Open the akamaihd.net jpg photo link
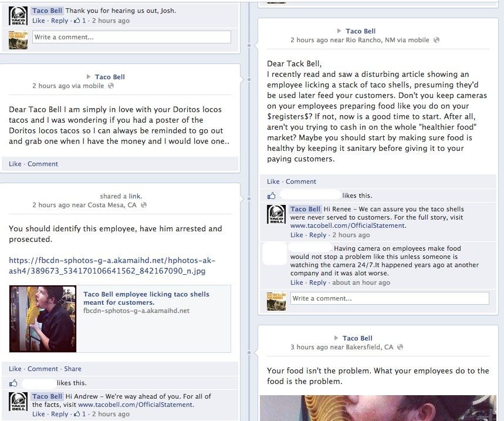 pos(112,265)
